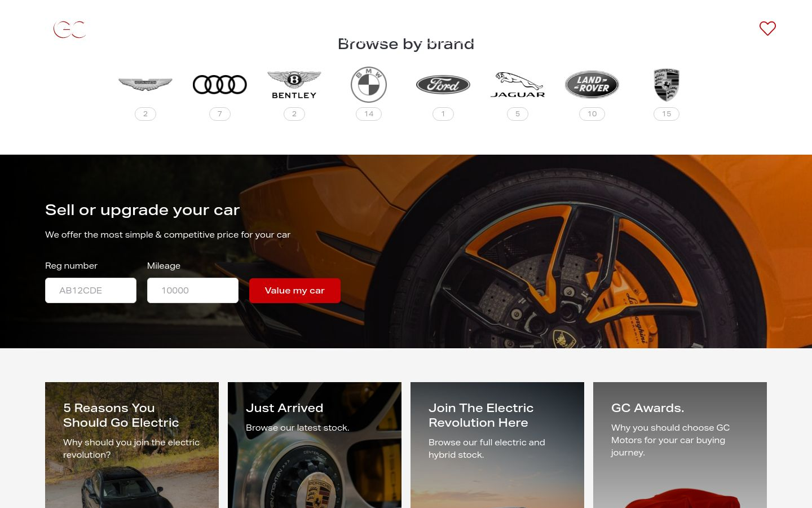
Task: Click the Porsche count badge showing 15
Action: [x=667, y=114]
